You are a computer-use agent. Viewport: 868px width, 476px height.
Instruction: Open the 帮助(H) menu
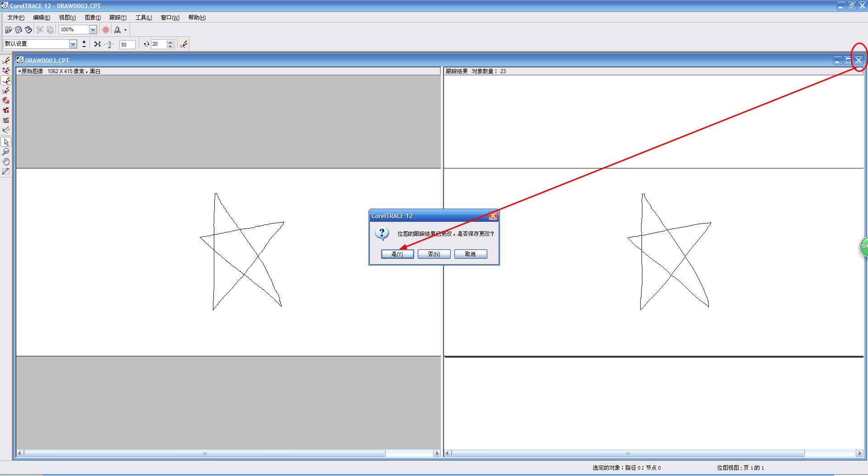click(197, 18)
